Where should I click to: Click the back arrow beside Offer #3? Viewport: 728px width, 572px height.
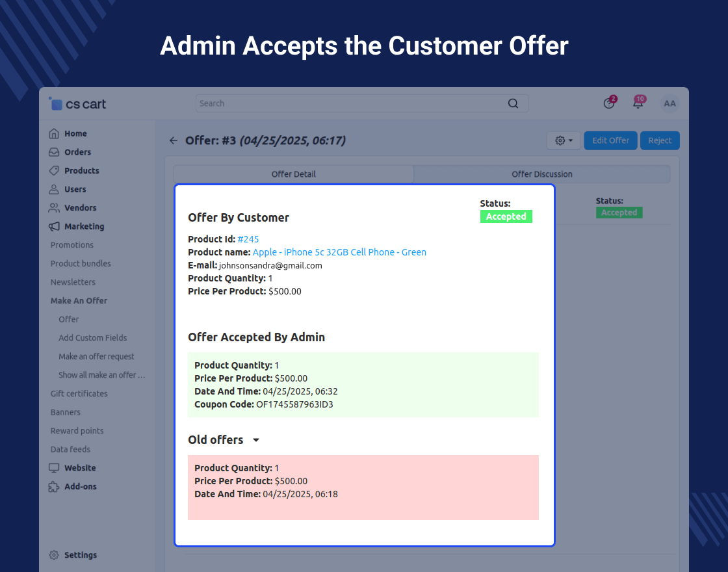[x=173, y=140]
